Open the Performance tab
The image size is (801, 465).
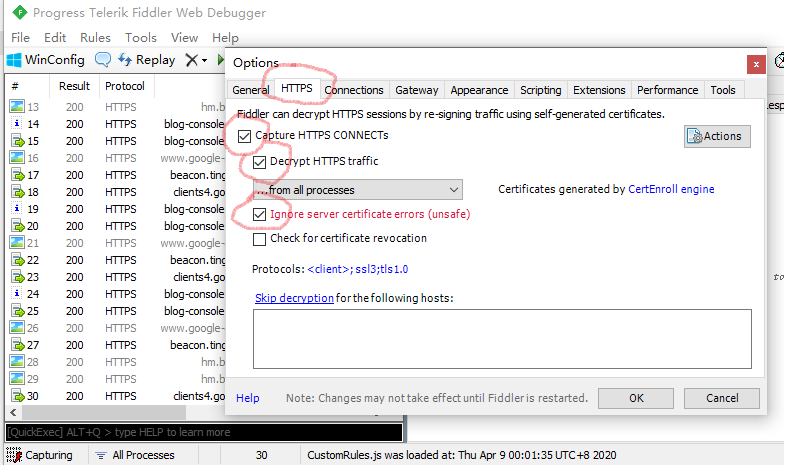(667, 90)
